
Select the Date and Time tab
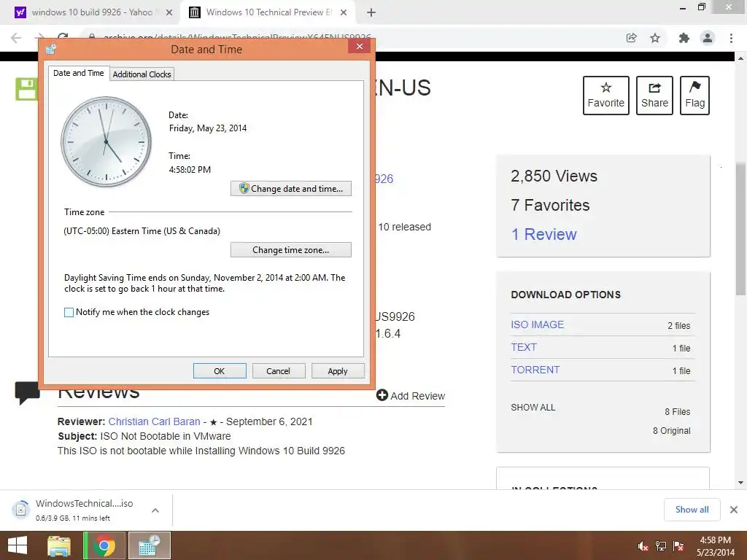pos(79,73)
